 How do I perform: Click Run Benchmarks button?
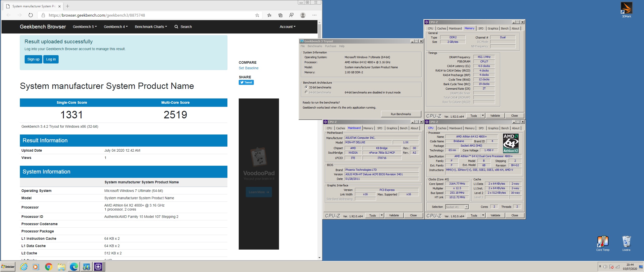point(401,114)
